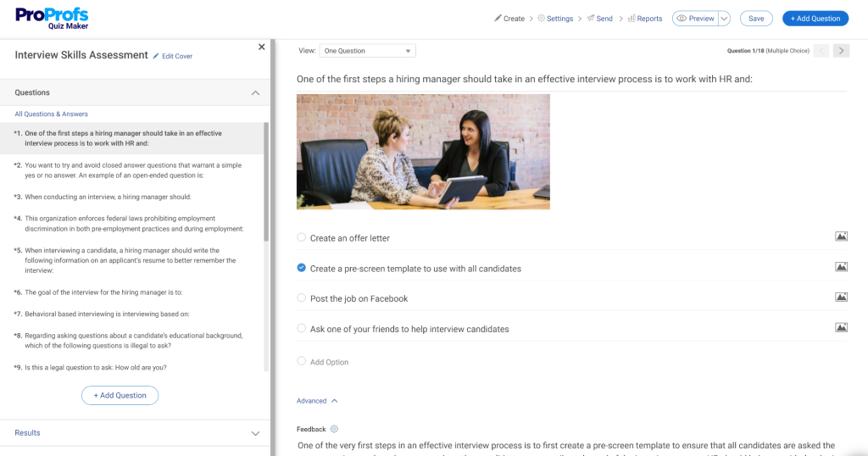Close the left sidebar with X icon
This screenshot has height=456, width=868.
tap(261, 47)
